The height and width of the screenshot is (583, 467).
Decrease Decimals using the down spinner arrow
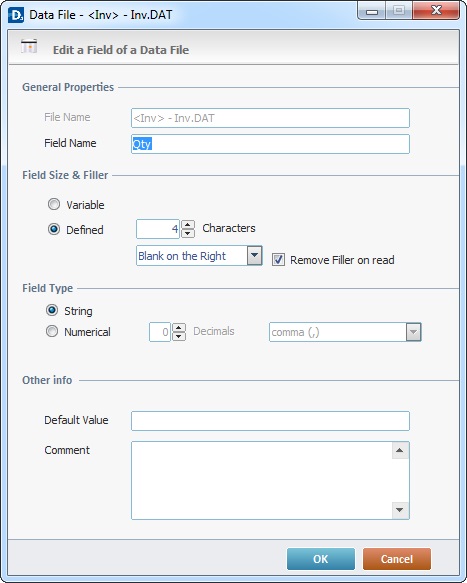179,336
